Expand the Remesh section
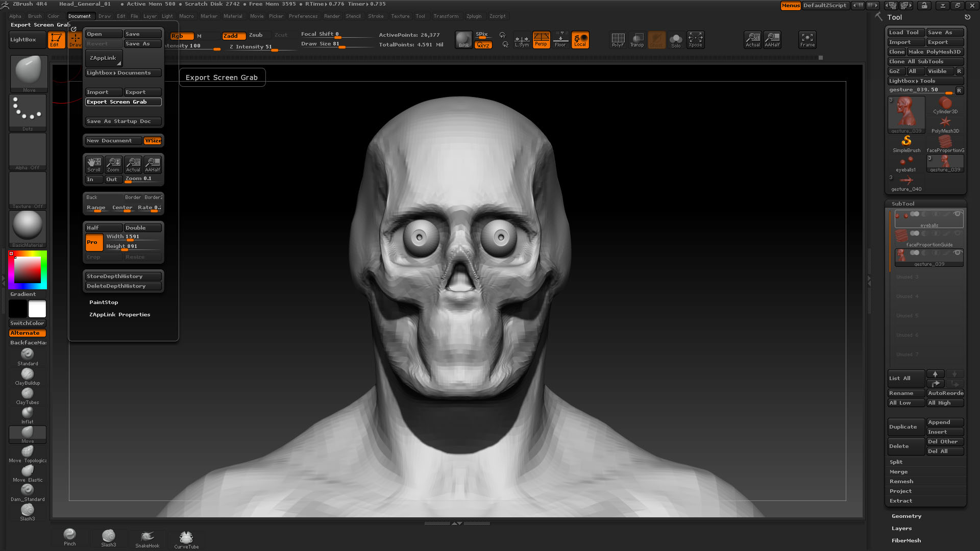Viewport: 980px width, 551px height. tap(901, 482)
